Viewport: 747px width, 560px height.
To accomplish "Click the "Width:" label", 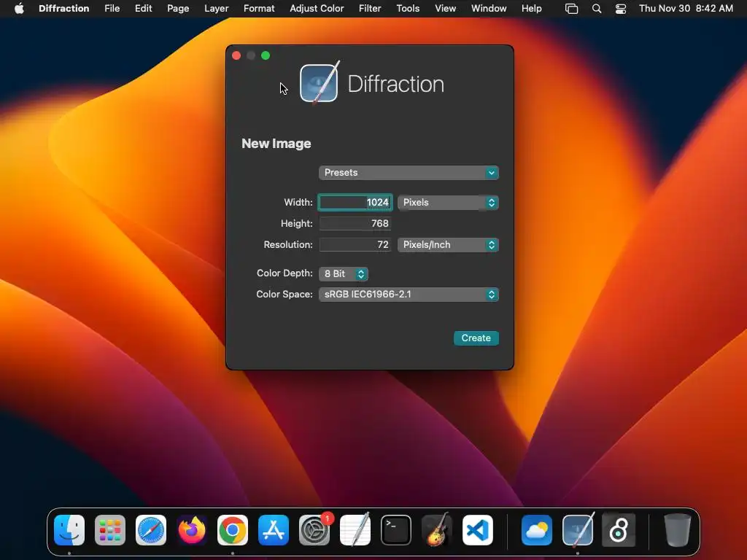I will [x=298, y=203].
